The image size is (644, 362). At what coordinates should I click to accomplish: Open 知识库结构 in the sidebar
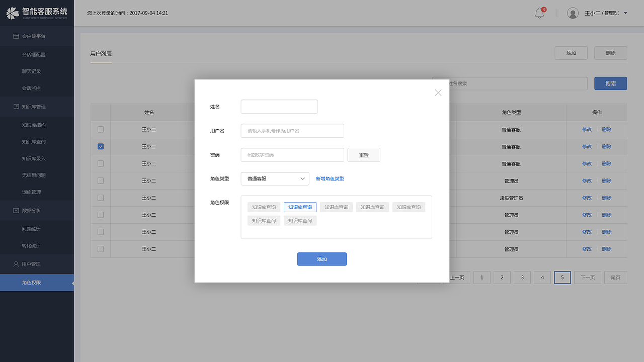34,125
